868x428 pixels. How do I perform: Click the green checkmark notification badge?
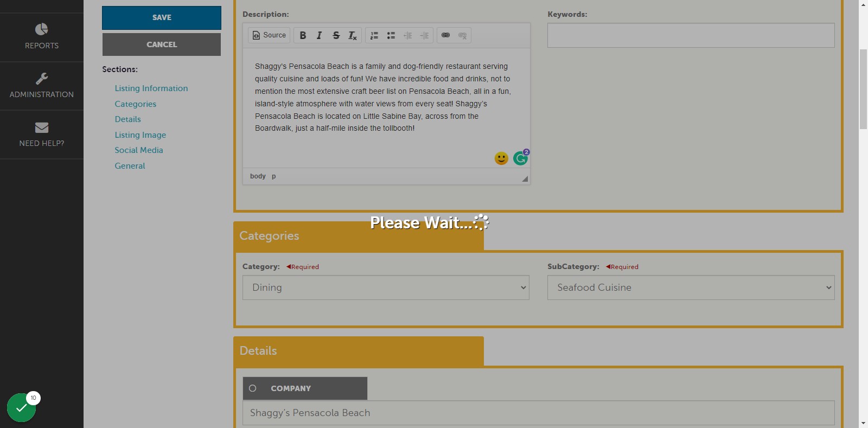22,407
